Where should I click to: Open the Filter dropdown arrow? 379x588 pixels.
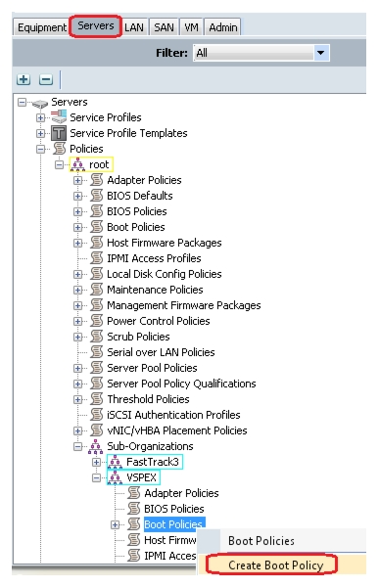click(321, 53)
